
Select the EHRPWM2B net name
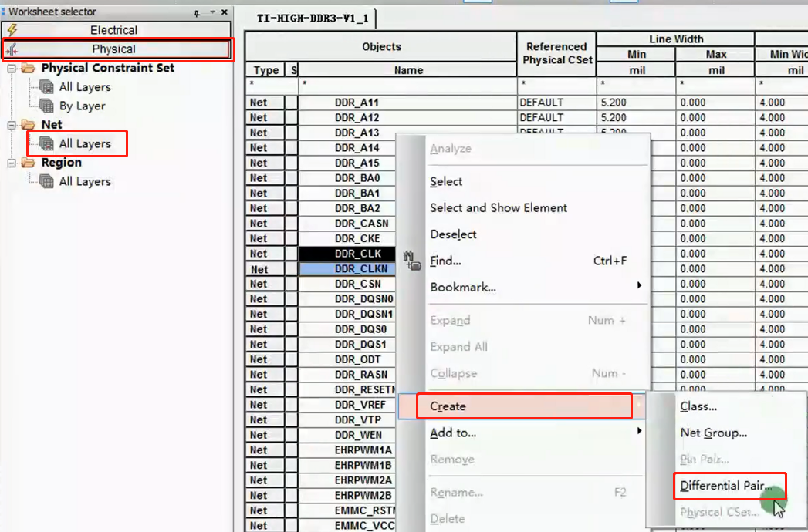(x=363, y=496)
